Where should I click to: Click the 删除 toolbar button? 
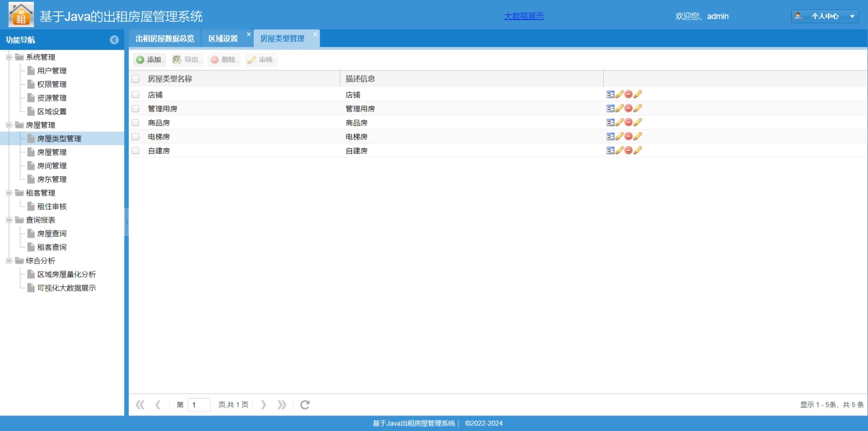(224, 60)
